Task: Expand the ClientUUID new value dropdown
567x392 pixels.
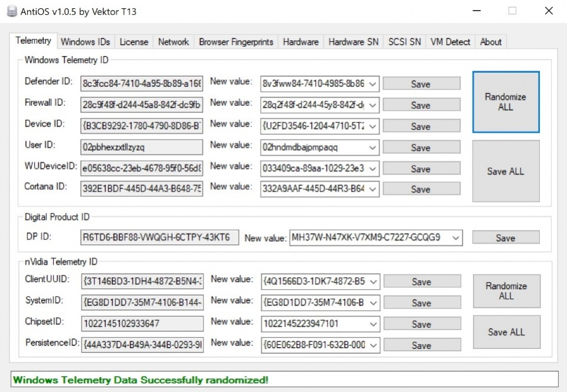Action: [374, 281]
